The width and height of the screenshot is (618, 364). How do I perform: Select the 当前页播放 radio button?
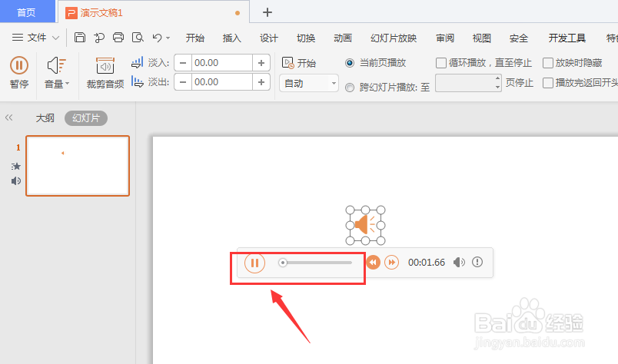click(x=350, y=63)
